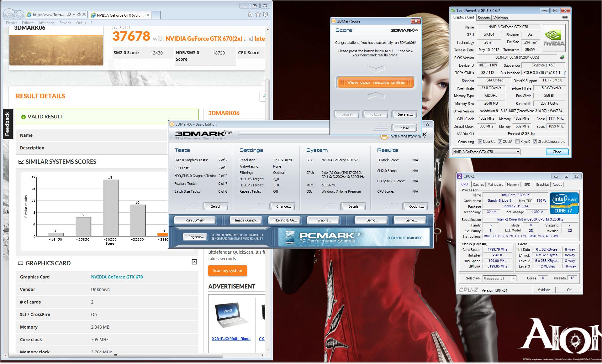Open the X201E-KX004H Blanc ad link

(x=231, y=339)
